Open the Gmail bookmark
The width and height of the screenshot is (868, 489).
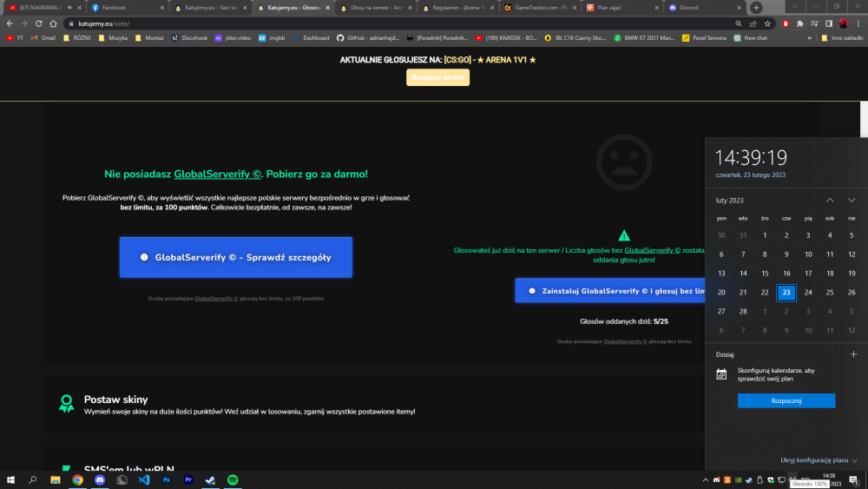[43, 38]
